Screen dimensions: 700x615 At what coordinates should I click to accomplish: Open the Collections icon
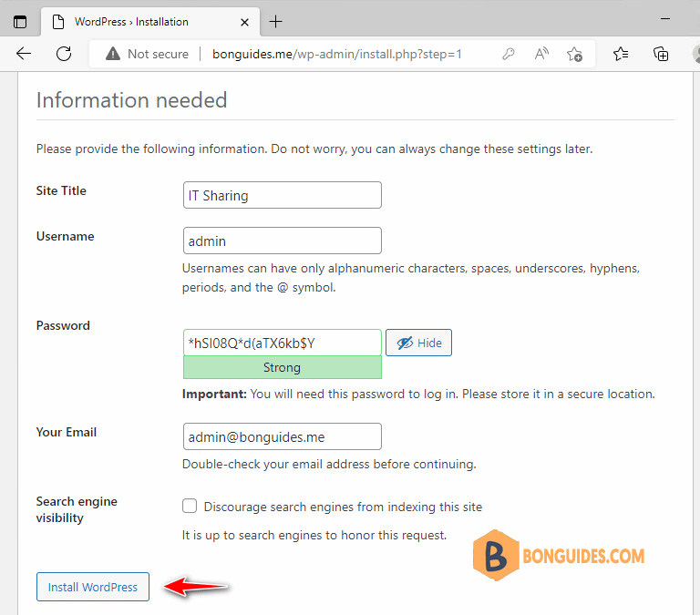coord(661,54)
